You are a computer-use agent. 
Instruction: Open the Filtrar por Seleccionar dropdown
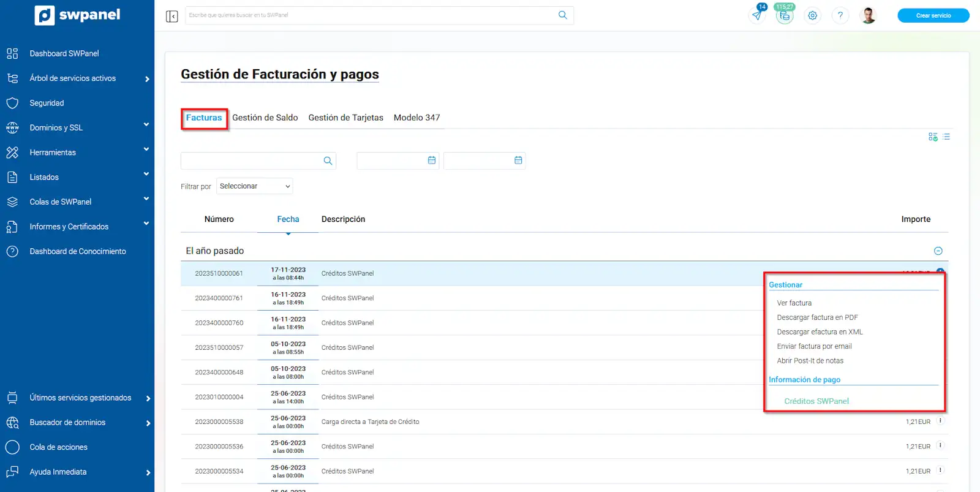coord(255,186)
